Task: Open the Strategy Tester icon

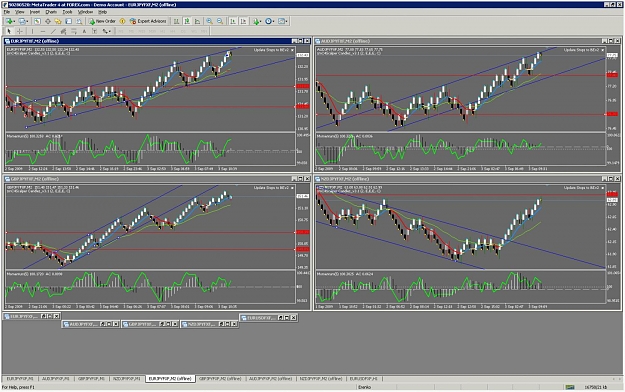Action: click(x=79, y=21)
